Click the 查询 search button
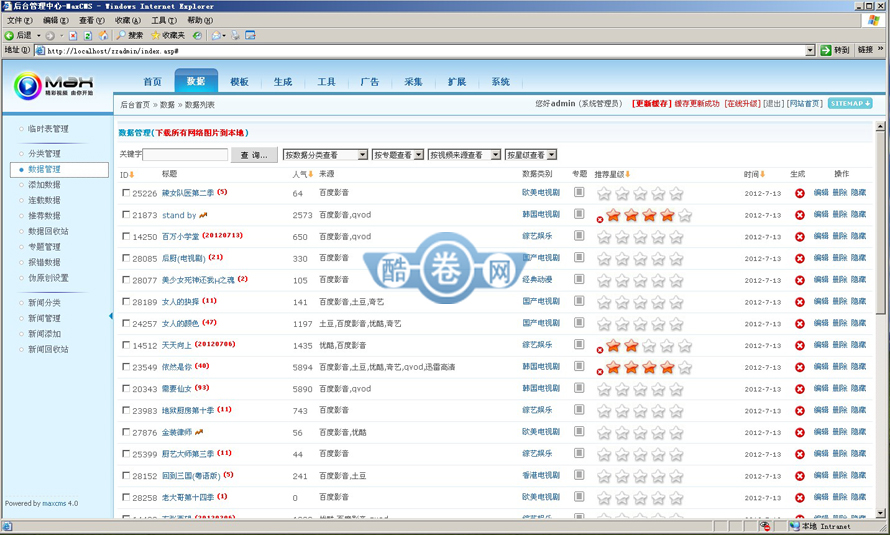The height and width of the screenshot is (535, 890). pyautogui.click(x=254, y=155)
